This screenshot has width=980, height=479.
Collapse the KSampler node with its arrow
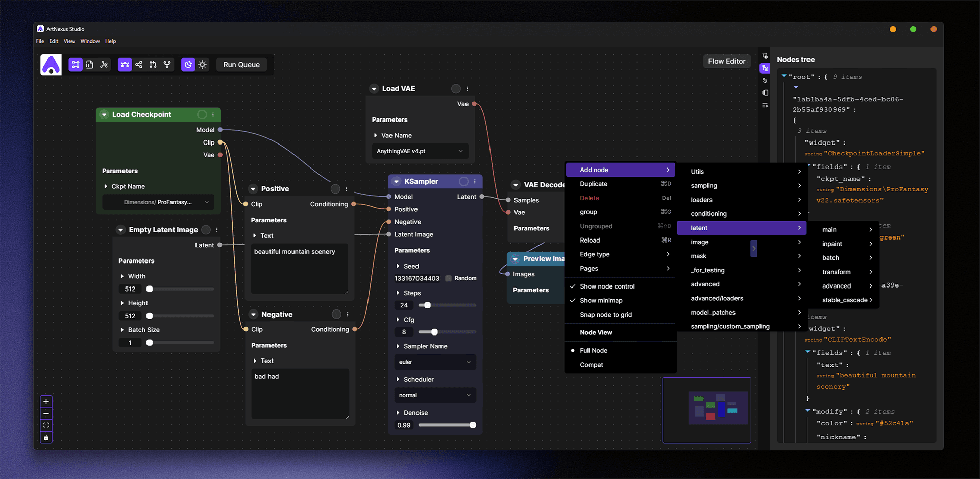(396, 182)
